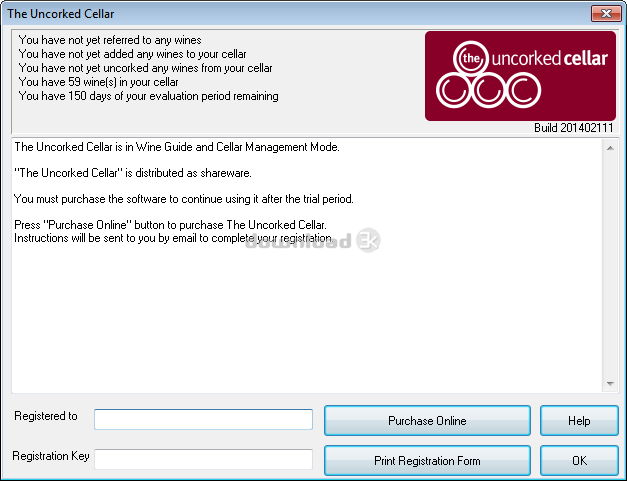Viewport: 627px width, 481px height.
Task: Click "You have 59 wine(s) in your cellar"
Action: pyautogui.click(x=98, y=82)
